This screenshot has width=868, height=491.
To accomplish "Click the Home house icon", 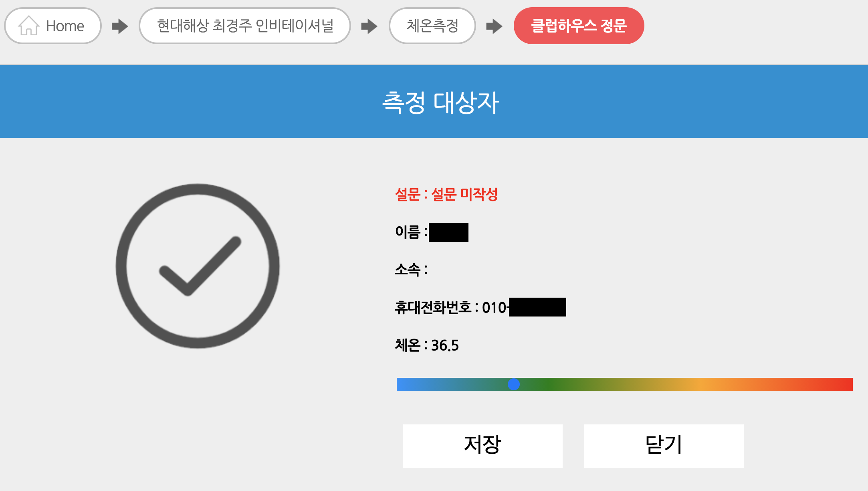I will click(29, 26).
